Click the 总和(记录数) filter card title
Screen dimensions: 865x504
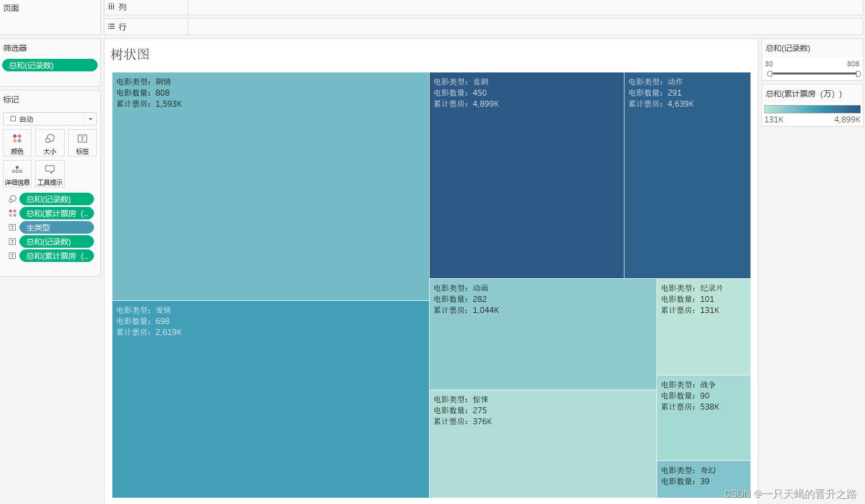click(x=788, y=48)
